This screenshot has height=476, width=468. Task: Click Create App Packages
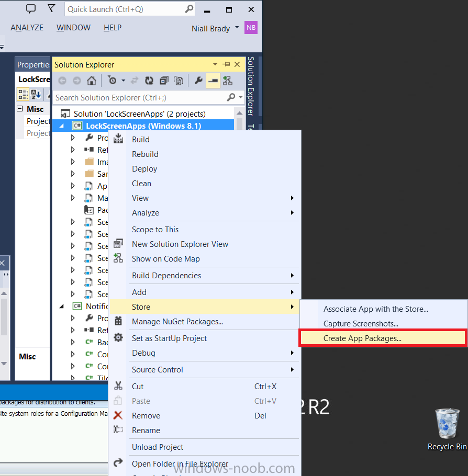pos(384,338)
